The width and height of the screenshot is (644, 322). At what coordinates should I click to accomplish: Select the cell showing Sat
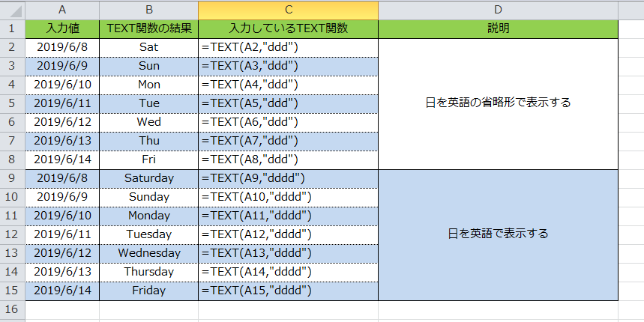[x=148, y=47]
